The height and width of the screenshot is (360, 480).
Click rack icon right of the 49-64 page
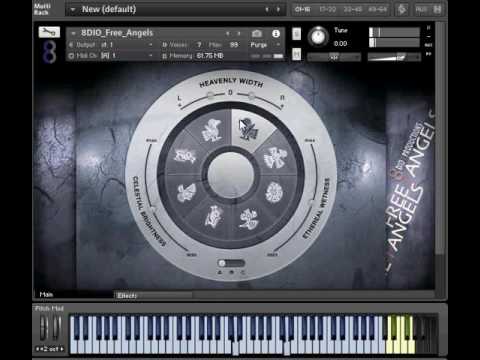[x=402, y=9]
